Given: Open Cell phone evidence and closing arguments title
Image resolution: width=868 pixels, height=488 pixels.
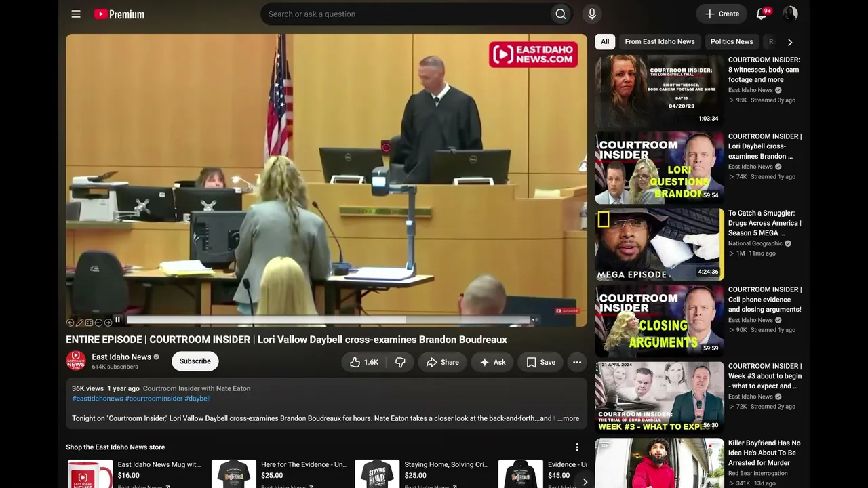Looking at the screenshot, I should (765, 300).
